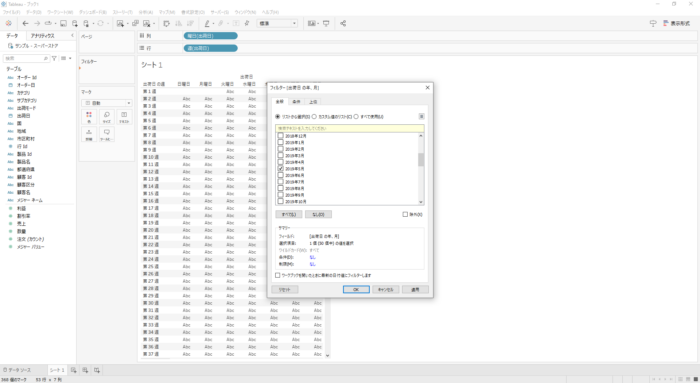Check the 2019年9月 checkbox
The width and height of the screenshot is (700, 383).
click(x=281, y=195)
